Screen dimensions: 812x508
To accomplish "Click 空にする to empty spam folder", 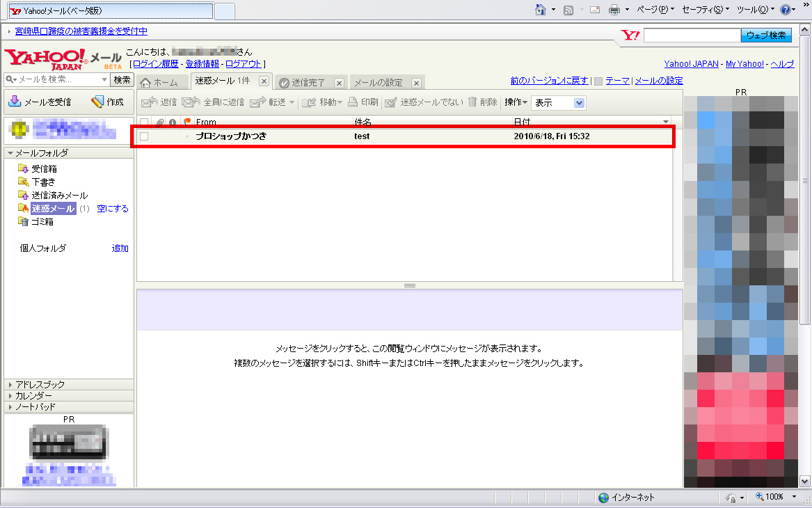I will (x=113, y=209).
